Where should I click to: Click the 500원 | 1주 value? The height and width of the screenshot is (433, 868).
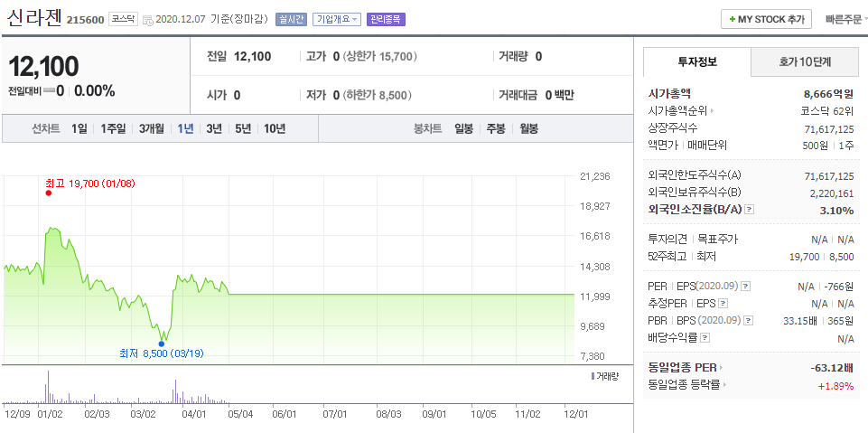(x=828, y=145)
